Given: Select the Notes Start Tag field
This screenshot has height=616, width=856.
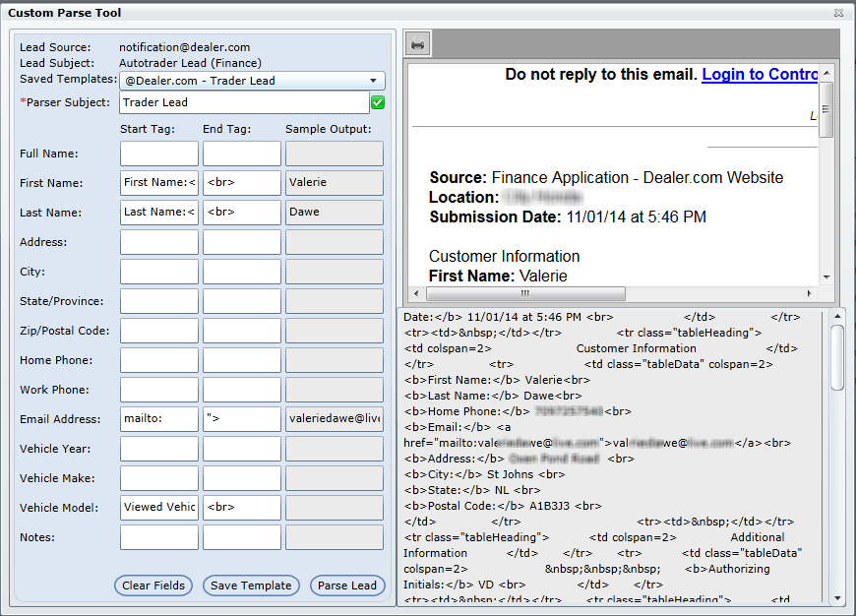Looking at the screenshot, I should click(x=159, y=537).
